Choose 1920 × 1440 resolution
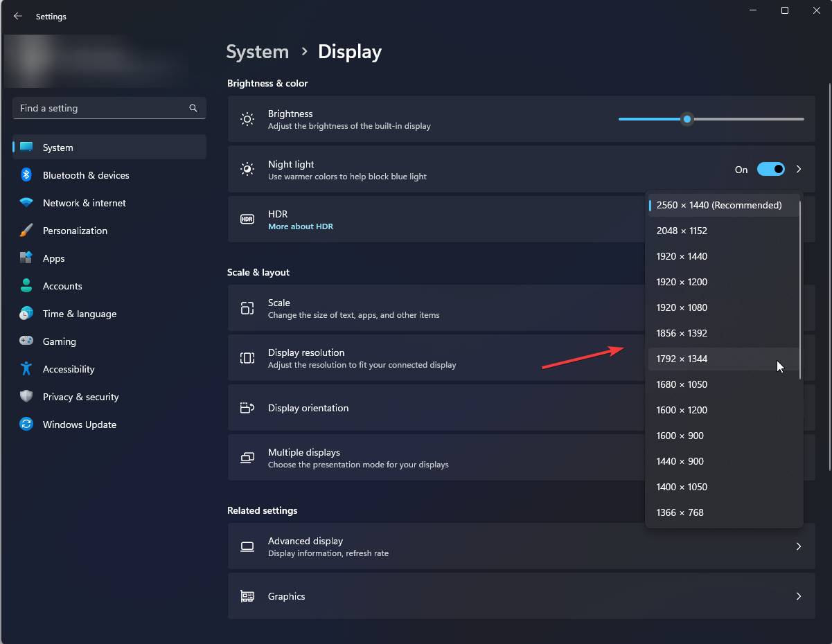Viewport: 832px width, 644px height. (723, 256)
